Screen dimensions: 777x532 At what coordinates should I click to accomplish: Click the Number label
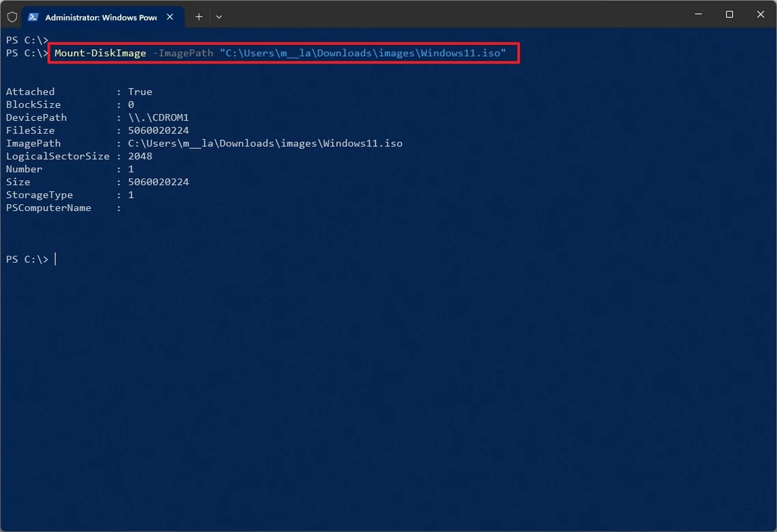(25, 169)
